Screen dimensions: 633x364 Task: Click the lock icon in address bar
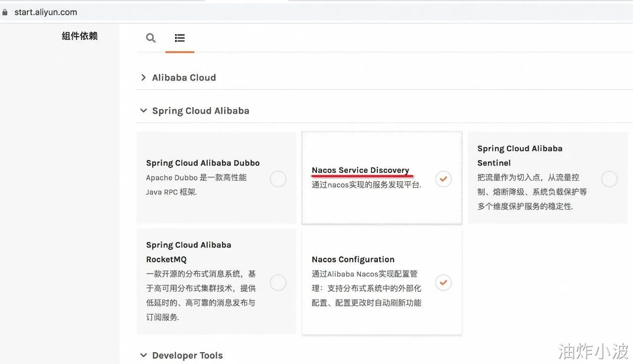tap(5, 12)
